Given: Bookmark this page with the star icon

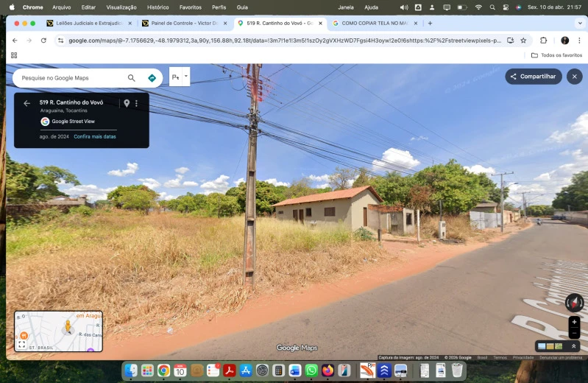Looking at the screenshot, I should (x=523, y=41).
